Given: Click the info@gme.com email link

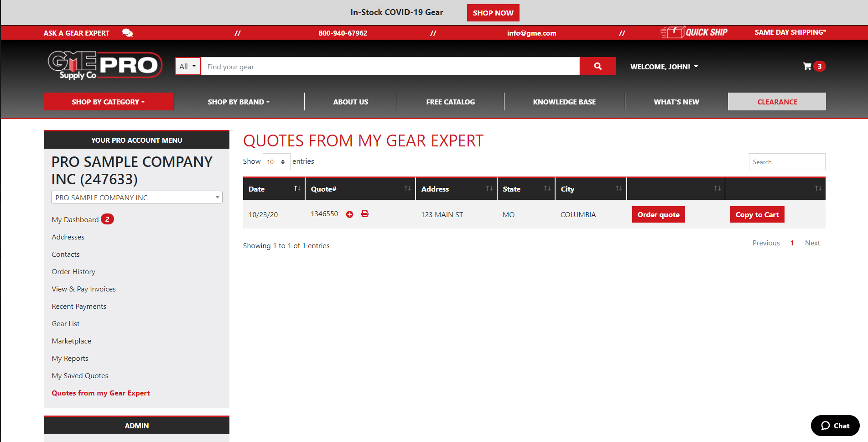Looking at the screenshot, I should pyautogui.click(x=531, y=33).
